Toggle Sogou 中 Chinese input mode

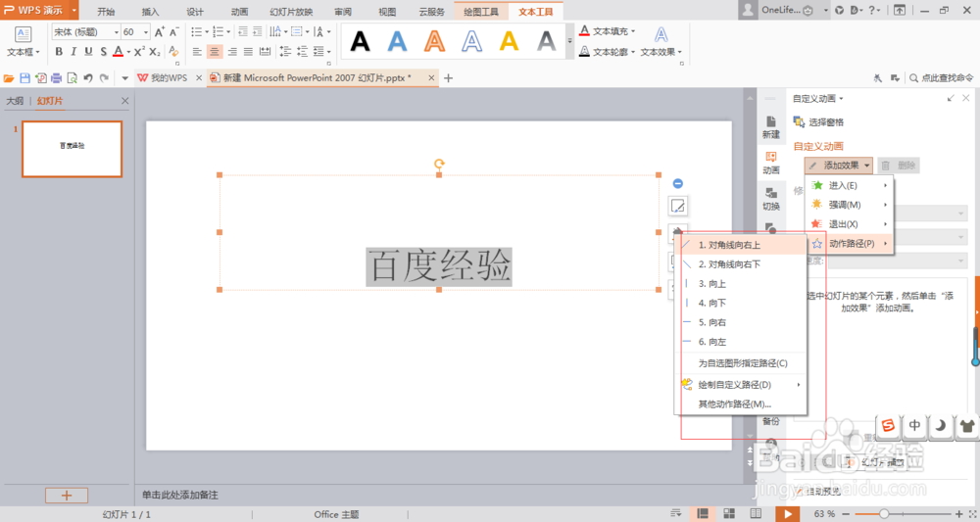click(914, 425)
